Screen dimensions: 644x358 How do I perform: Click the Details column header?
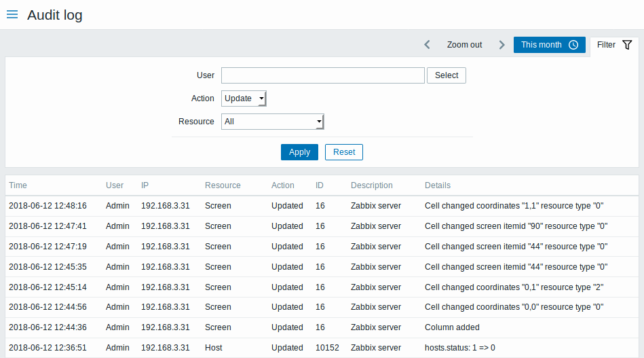tap(438, 185)
